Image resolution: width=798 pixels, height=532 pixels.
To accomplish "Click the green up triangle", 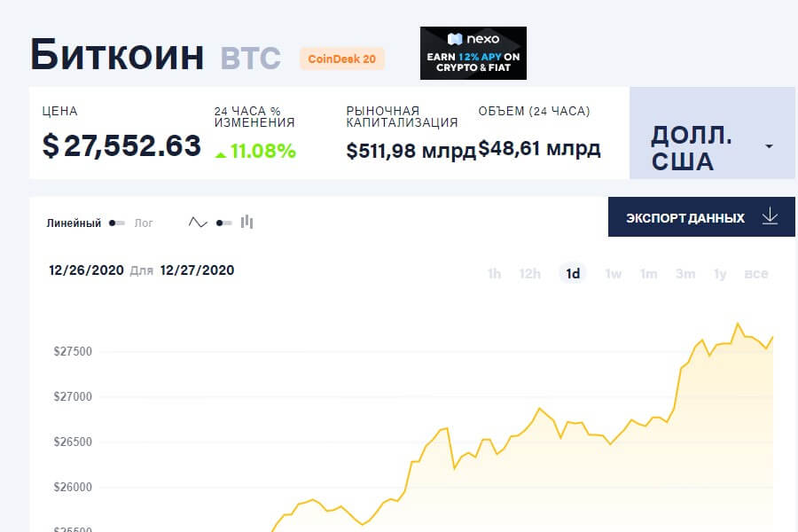I will click(x=221, y=155).
